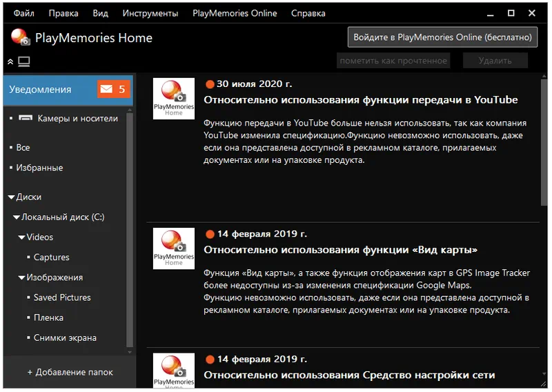This screenshot has height=392, width=552.
Task: Select the Captures folder
Action: pos(51,257)
